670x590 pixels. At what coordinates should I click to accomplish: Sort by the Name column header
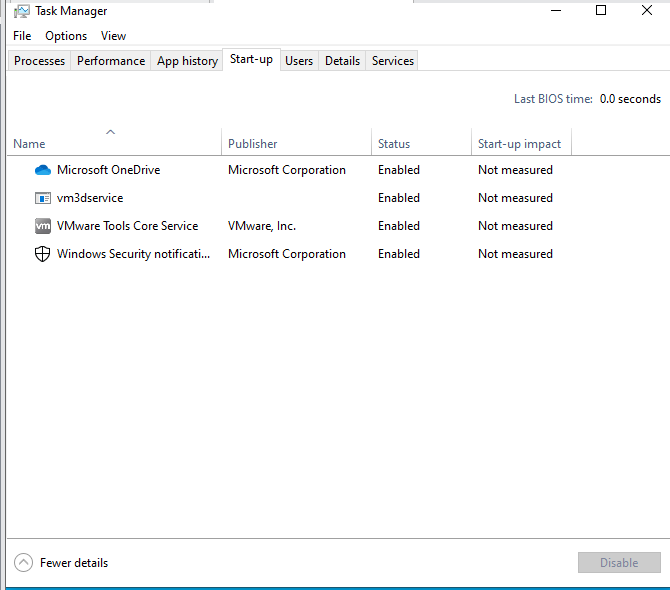(x=115, y=142)
